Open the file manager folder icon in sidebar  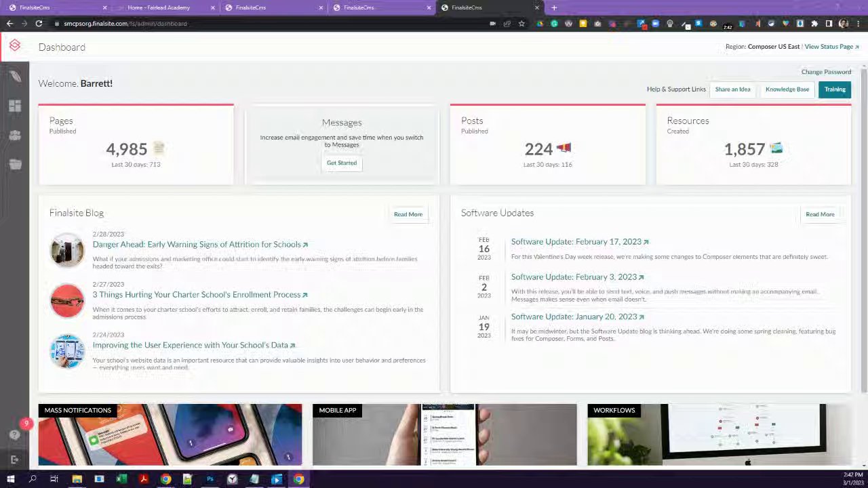tap(15, 164)
